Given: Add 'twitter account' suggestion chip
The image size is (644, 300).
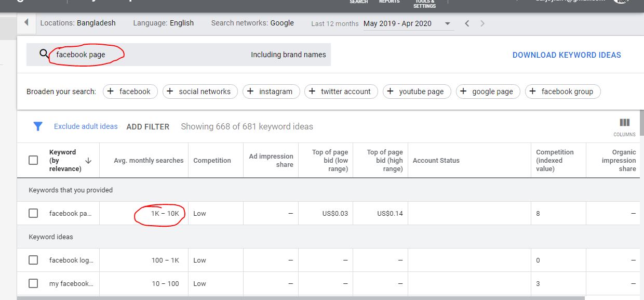Looking at the screenshot, I should click(341, 92).
